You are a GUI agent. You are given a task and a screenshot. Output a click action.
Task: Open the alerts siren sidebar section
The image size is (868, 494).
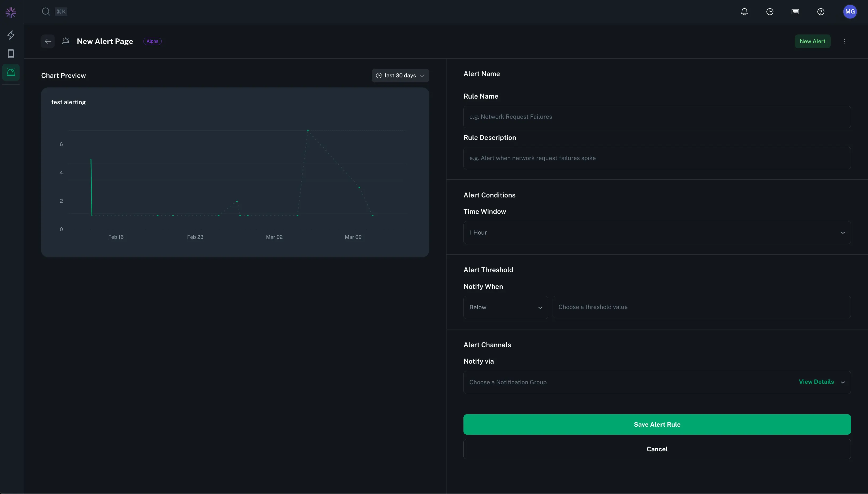click(x=11, y=72)
